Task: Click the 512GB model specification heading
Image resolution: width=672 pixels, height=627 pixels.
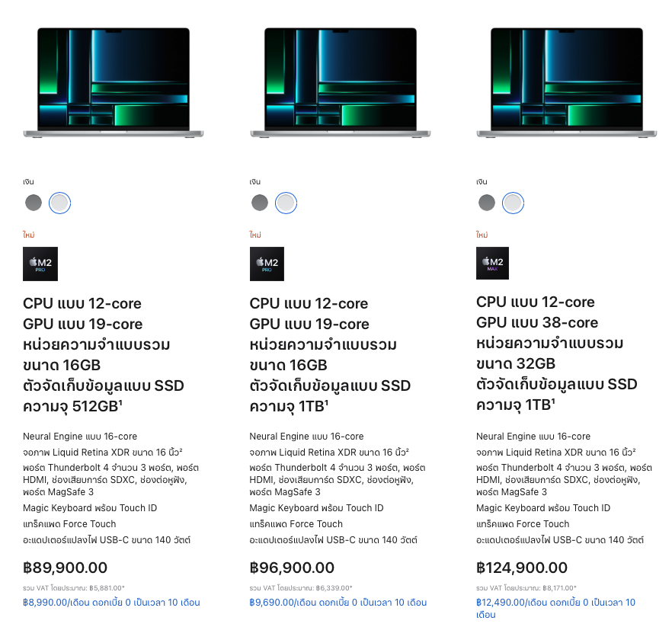Action: tap(104, 355)
